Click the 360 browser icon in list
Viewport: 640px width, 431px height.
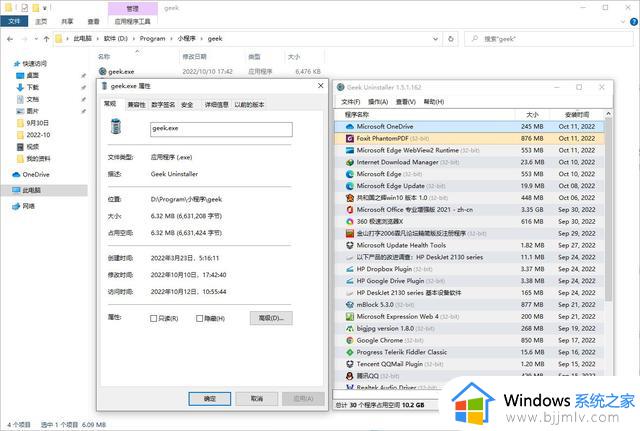click(350, 222)
